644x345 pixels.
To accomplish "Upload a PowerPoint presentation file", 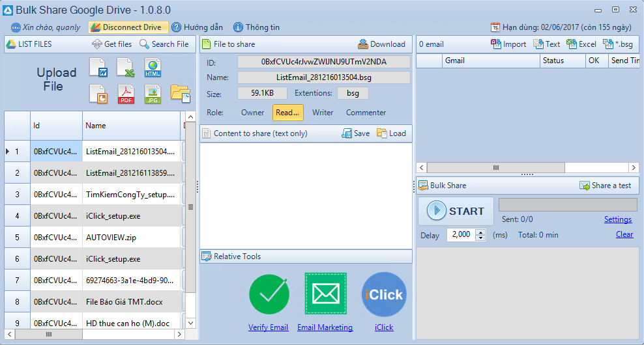I will (98, 94).
